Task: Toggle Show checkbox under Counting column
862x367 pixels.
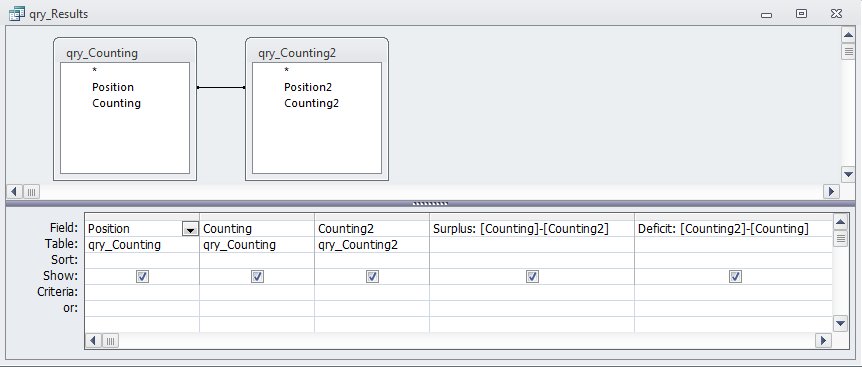Action: [257, 277]
